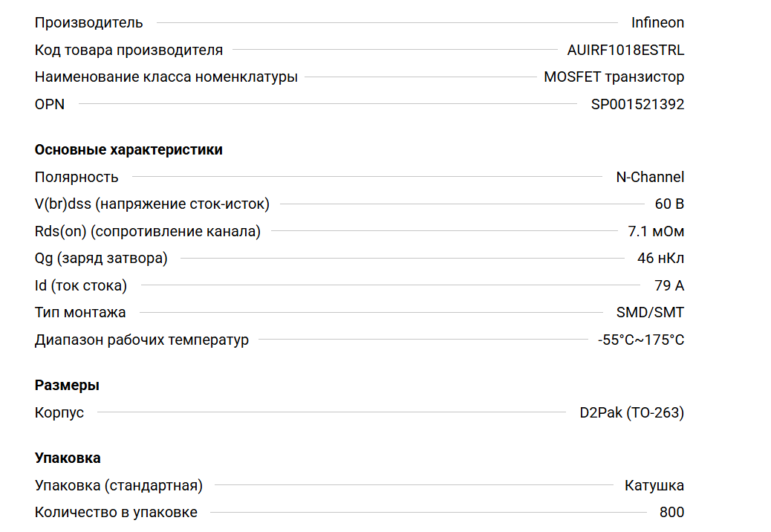Click the Катушка packaging value

(x=654, y=485)
